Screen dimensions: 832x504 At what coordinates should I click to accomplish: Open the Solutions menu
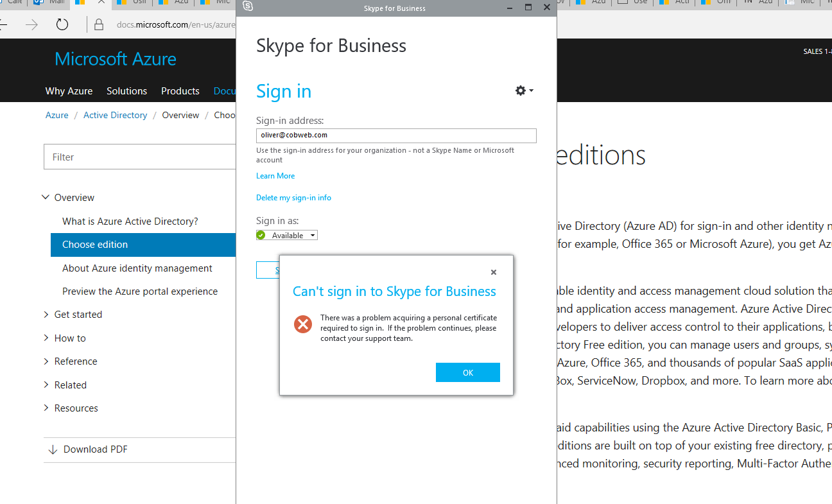126,91
